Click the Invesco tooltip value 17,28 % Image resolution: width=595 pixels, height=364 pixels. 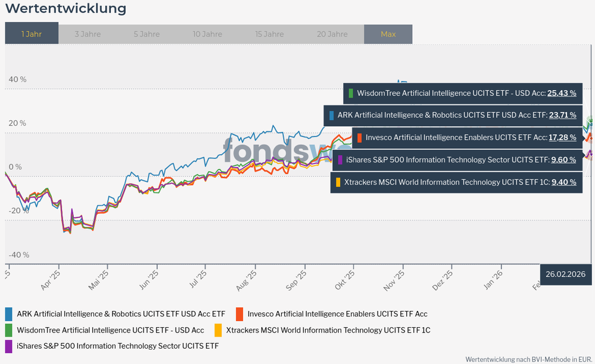[x=562, y=138]
